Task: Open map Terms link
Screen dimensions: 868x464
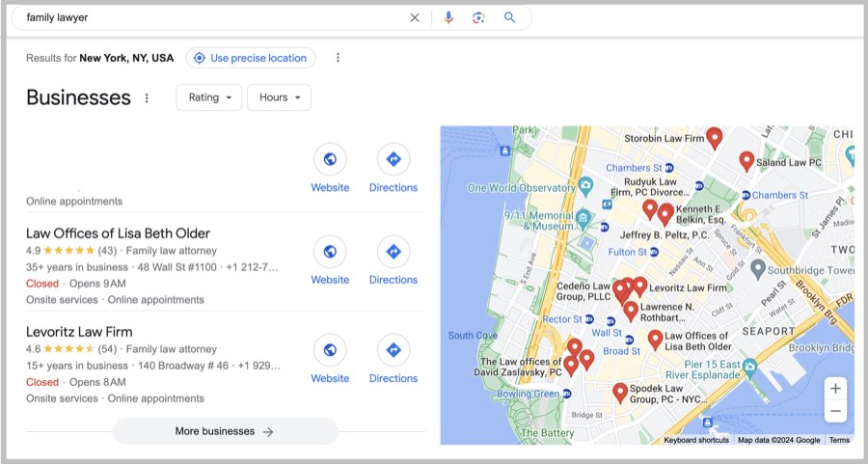Action: (839, 440)
